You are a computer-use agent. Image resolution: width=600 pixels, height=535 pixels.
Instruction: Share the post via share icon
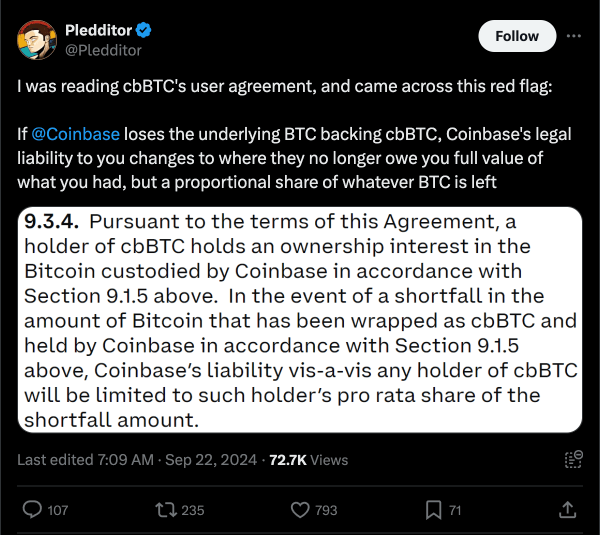point(567,509)
